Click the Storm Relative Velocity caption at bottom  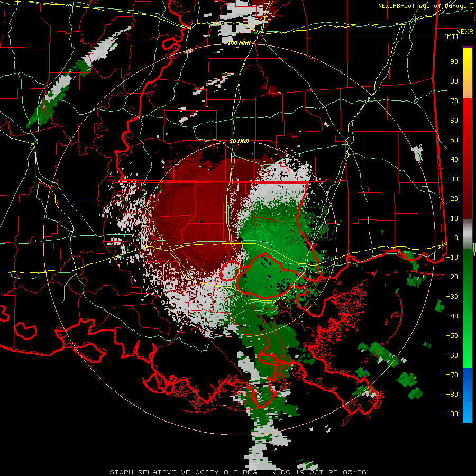[x=238, y=472]
